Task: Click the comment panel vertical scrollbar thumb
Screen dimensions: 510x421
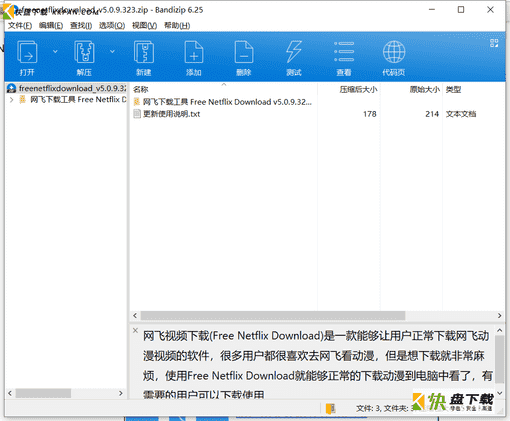Action: (499, 359)
